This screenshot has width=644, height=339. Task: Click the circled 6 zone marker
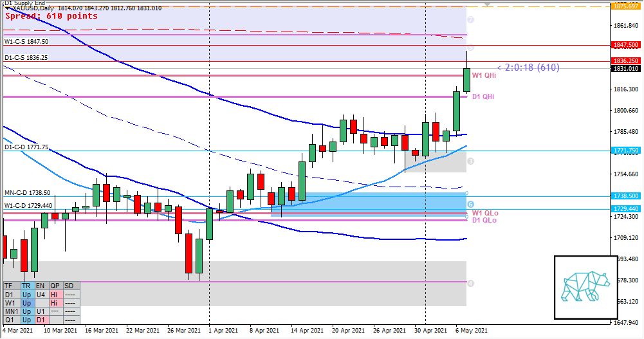(x=471, y=203)
